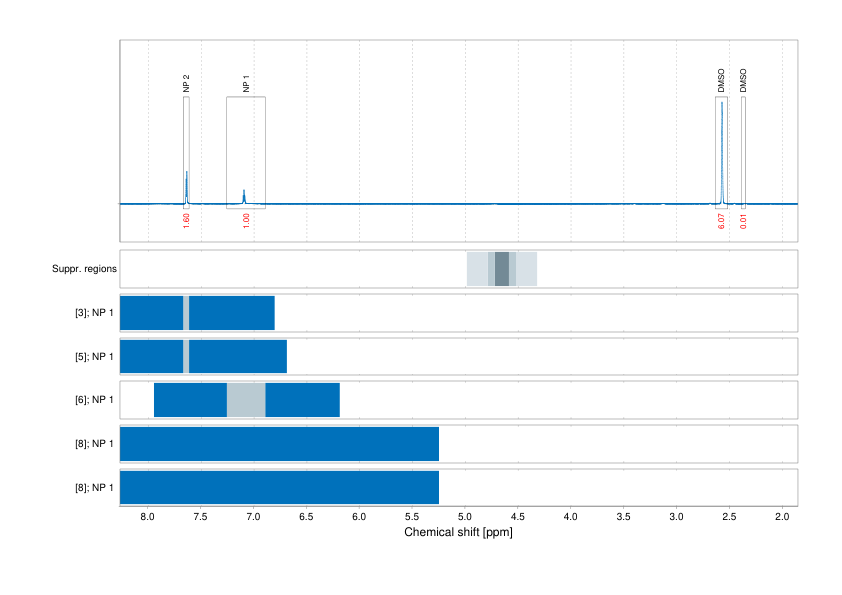This screenshot has width=842, height=595.
Task: Click the NP 2 peak at 7.65 ppm
Action: tap(184, 178)
